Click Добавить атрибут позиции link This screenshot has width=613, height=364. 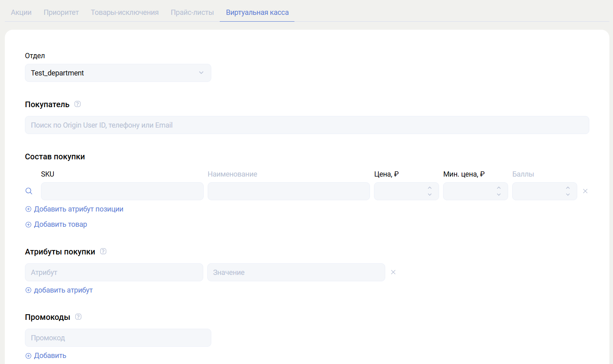[78, 209]
